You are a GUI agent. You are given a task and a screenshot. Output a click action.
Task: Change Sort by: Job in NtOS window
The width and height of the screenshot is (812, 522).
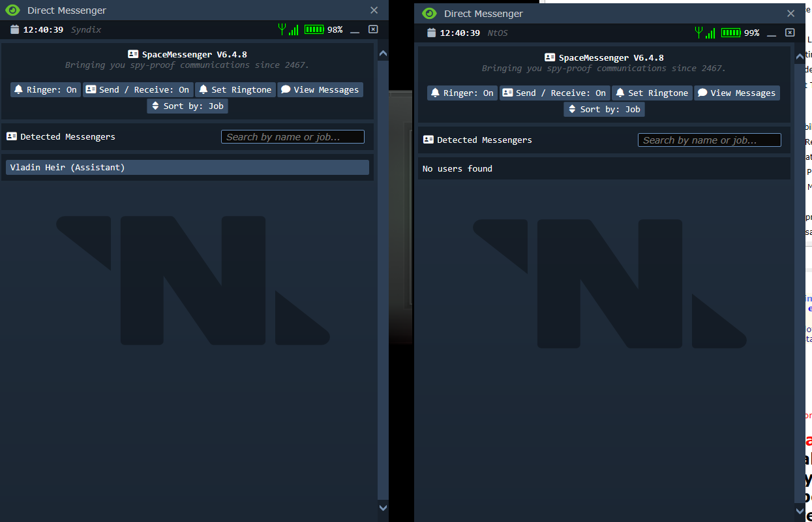click(604, 110)
